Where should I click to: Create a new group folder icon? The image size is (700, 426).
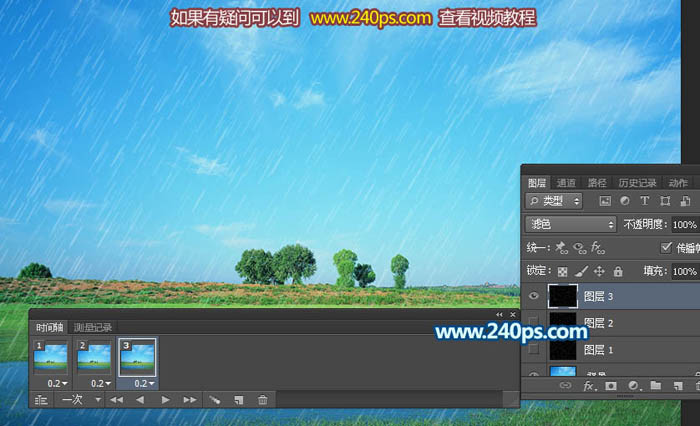click(655, 385)
